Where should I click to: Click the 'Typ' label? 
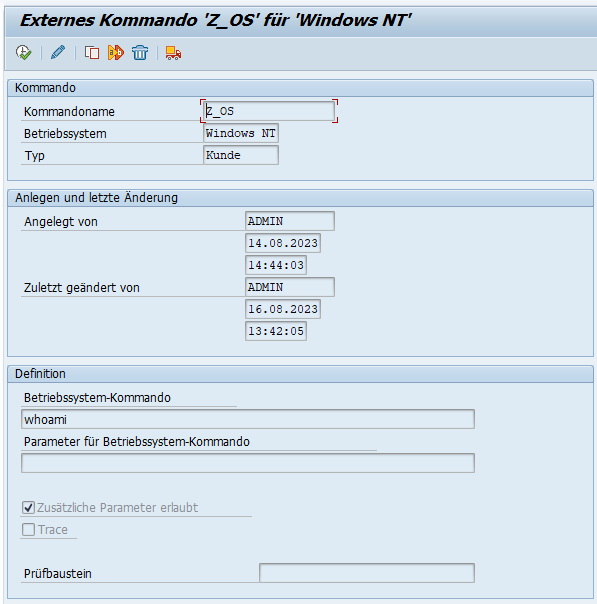(35, 156)
